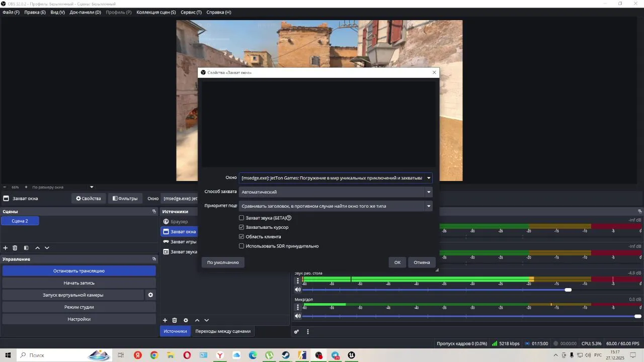
Task: Open Звук раб. стола three-dot options
Action: 298,281
